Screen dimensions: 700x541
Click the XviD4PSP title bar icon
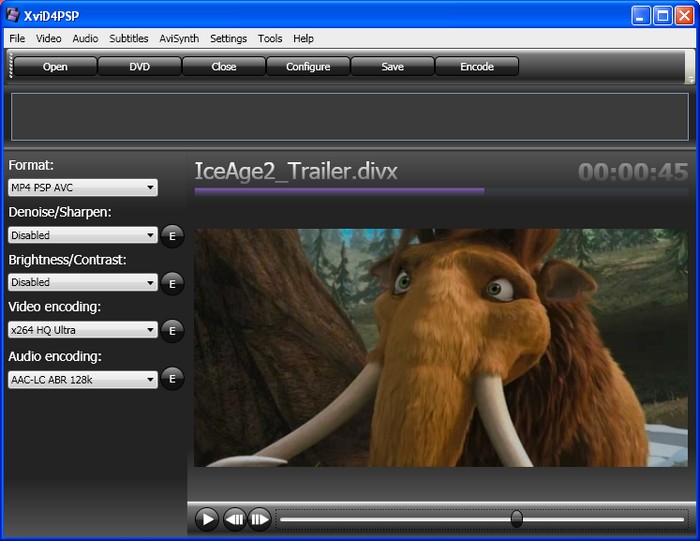tap(14, 15)
